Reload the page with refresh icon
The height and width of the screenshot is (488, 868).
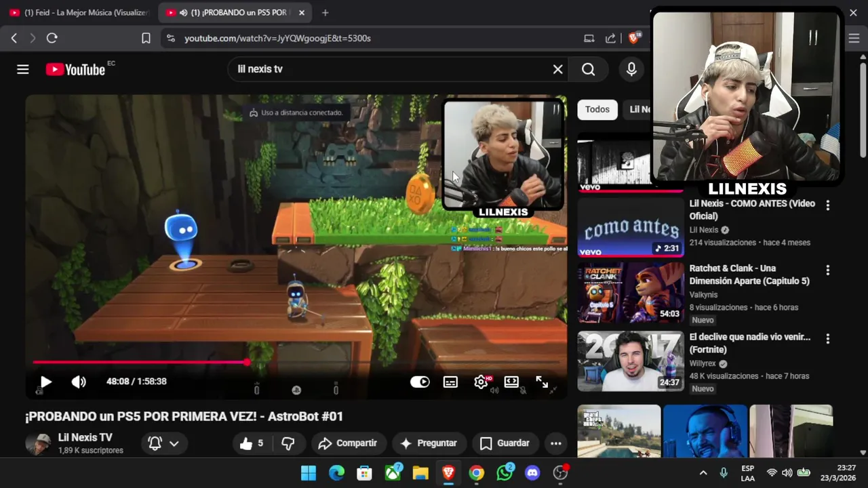point(52,38)
